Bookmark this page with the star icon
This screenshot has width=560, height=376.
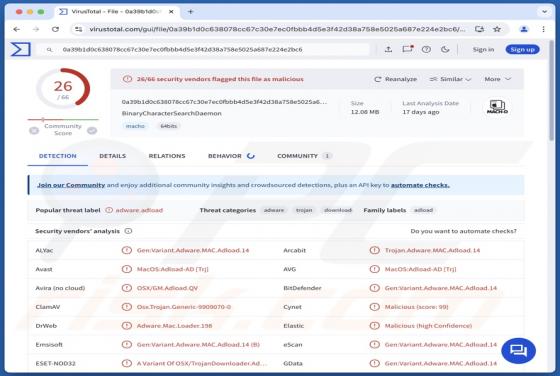click(x=497, y=29)
